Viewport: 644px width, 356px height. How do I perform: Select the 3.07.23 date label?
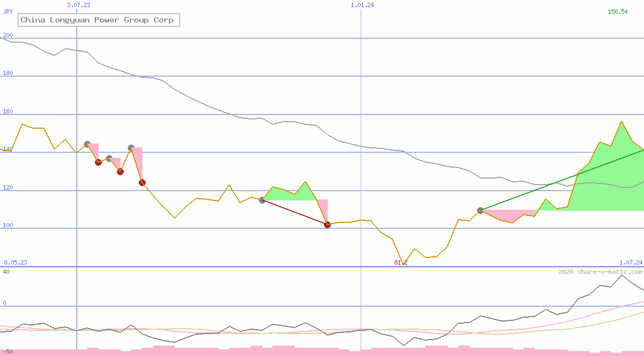tap(78, 5)
